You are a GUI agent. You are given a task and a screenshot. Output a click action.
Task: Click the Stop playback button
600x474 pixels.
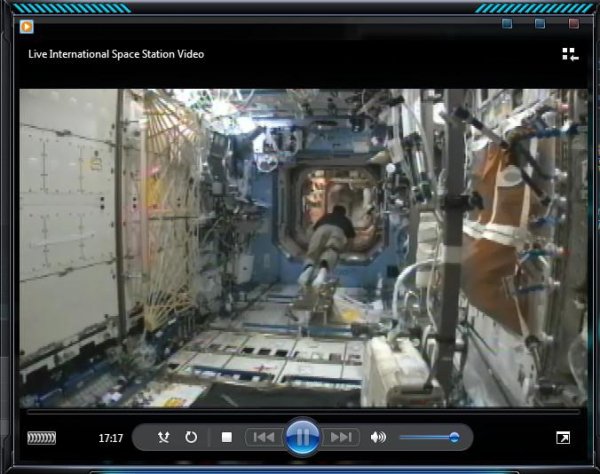pyautogui.click(x=227, y=437)
